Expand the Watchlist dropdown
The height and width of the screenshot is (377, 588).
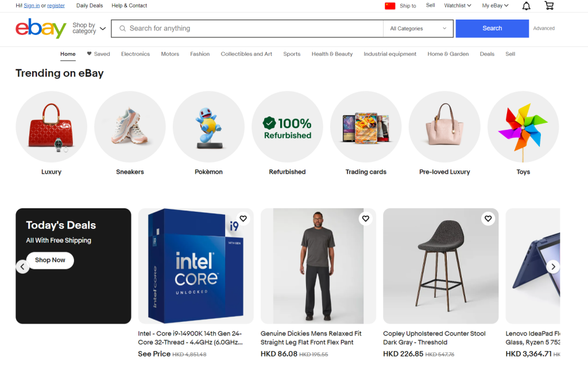(457, 5)
